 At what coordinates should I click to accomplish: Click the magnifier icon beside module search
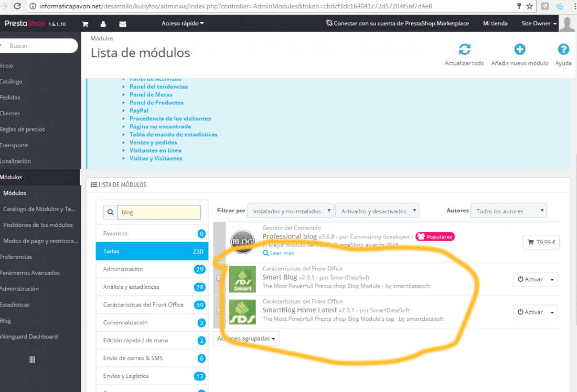point(110,212)
